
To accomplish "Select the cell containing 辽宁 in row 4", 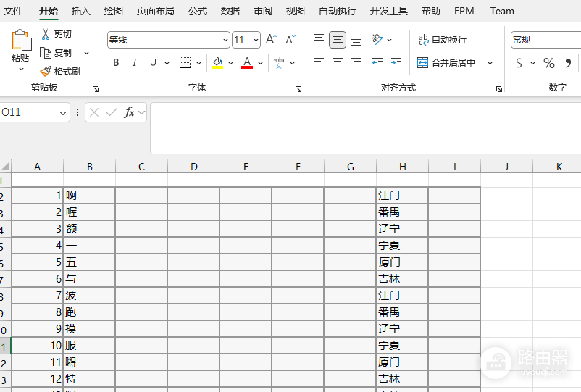I will pos(402,228).
